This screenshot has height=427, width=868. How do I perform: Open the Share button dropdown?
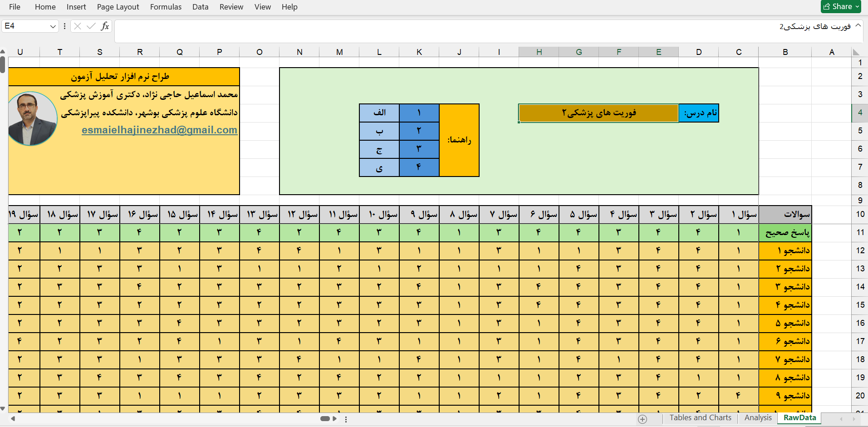point(857,7)
